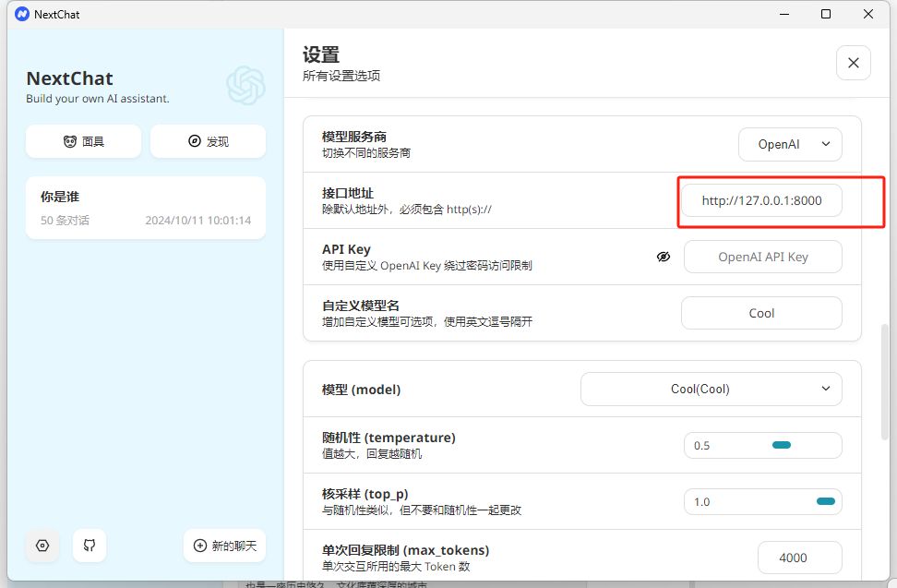Image resolution: width=897 pixels, height=588 pixels.
Task: Edit the 自定义模型名 field containing Cool
Action: [x=761, y=313]
